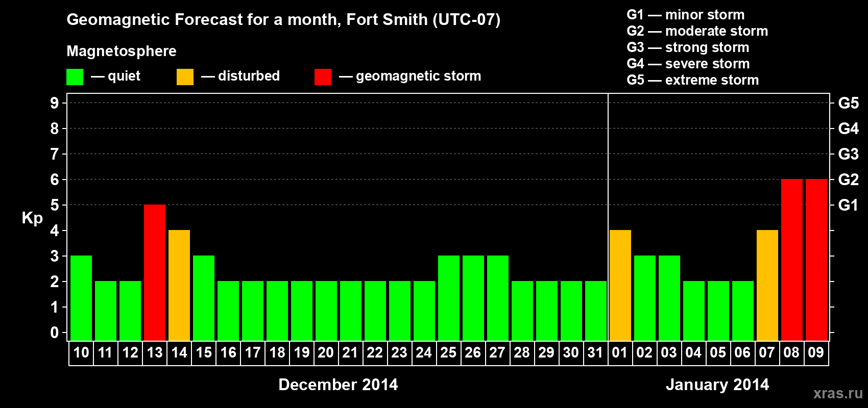The width and height of the screenshot is (868, 408).
Task: Click date label 13 on the axis
Action: click(x=155, y=353)
